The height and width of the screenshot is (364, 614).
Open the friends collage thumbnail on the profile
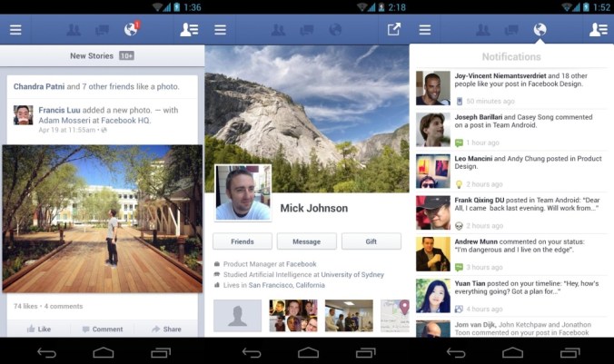click(x=293, y=316)
